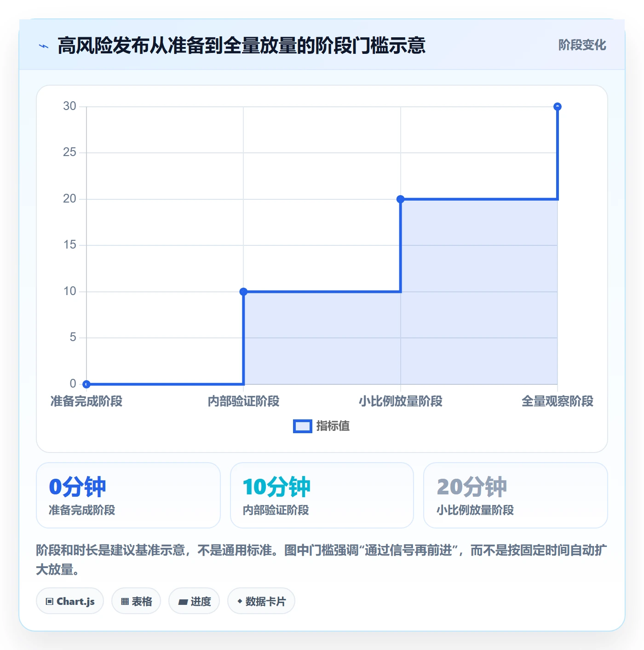Click the diamond icon in the 数据卡片 tag

(240, 601)
